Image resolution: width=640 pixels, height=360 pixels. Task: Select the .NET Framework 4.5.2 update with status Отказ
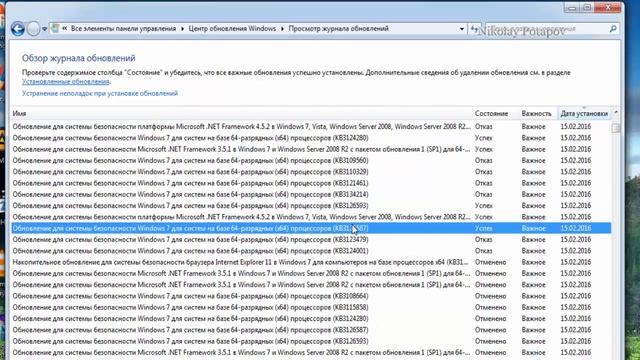point(311,127)
